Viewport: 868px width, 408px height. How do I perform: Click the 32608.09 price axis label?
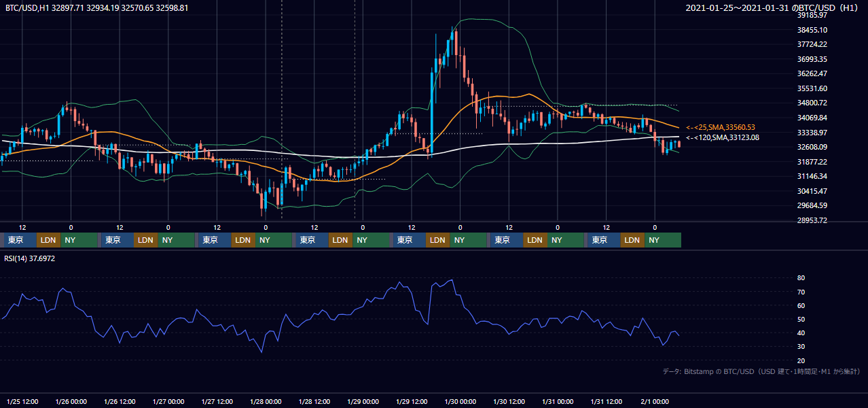click(812, 147)
